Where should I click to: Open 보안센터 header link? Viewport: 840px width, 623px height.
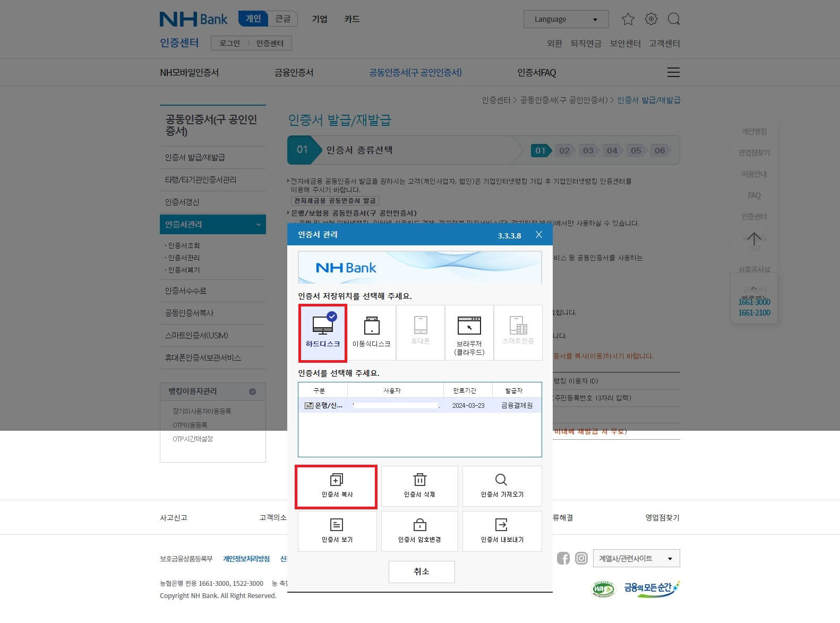(625, 43)
